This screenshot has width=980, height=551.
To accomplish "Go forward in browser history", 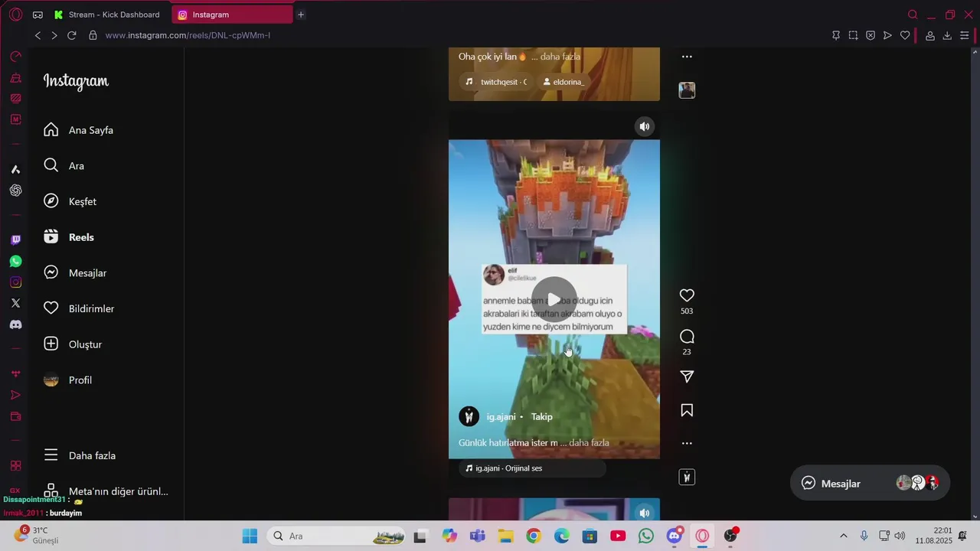I will tap(54, 35).
